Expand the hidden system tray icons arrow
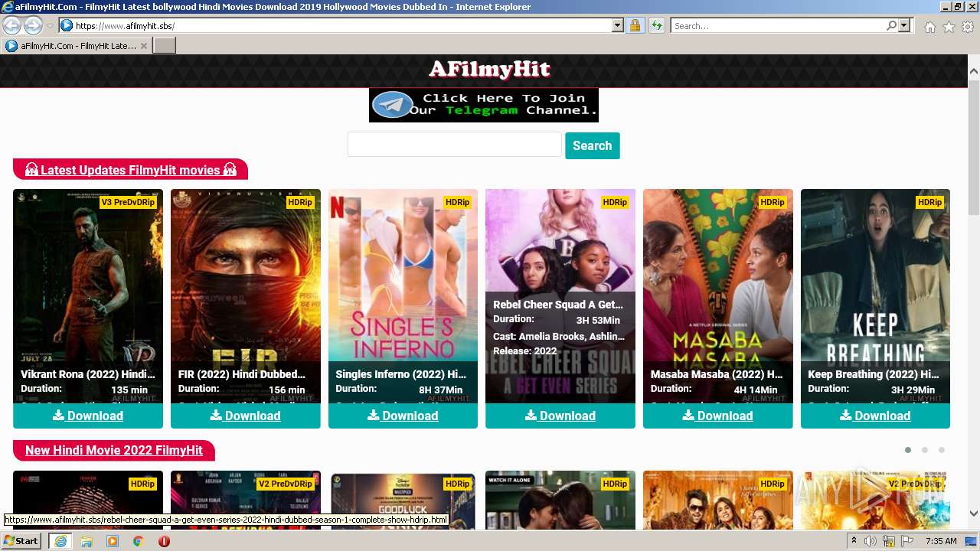 coord(854,541)
